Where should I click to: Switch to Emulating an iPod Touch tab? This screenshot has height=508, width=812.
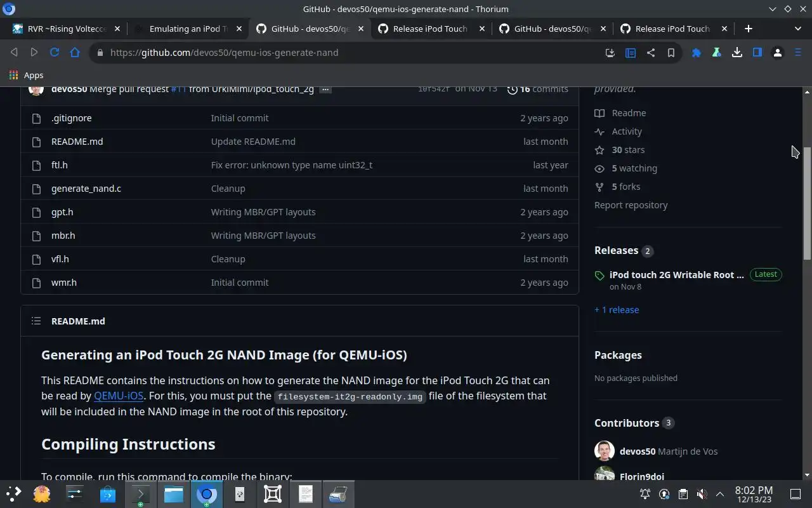(188, 29)
